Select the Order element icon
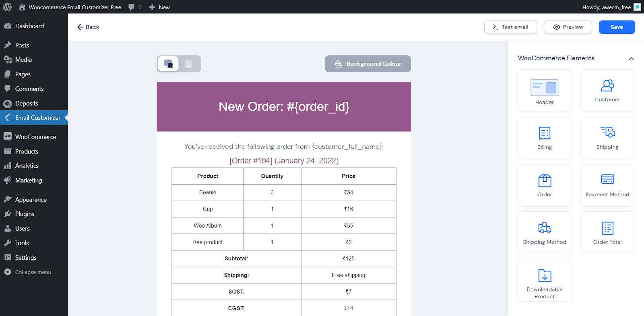This screenshot has height=316, width=644. (545, 181)
